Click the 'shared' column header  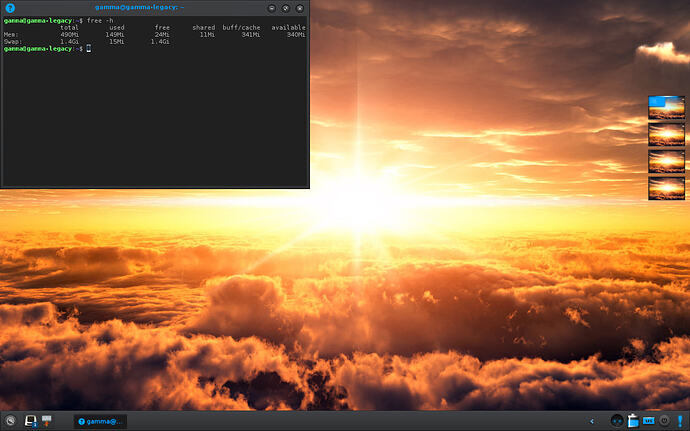[x=204, y=27]
